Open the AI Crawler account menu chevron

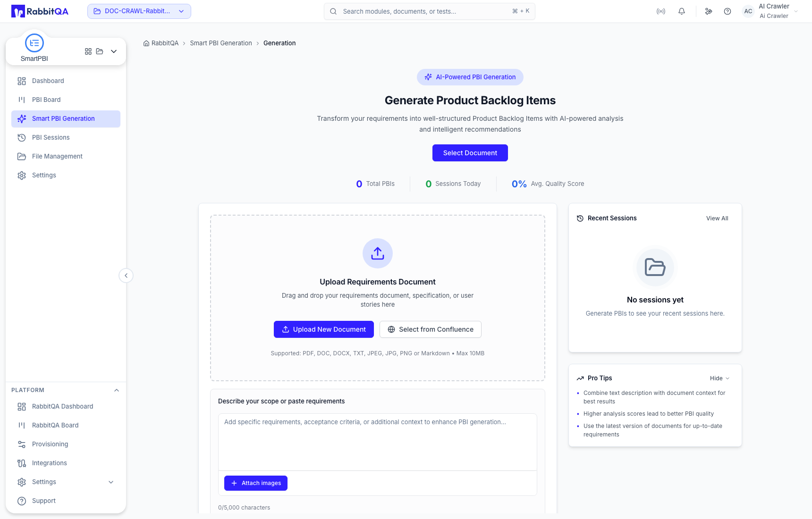pyautogui.click(x=796, y=11)
